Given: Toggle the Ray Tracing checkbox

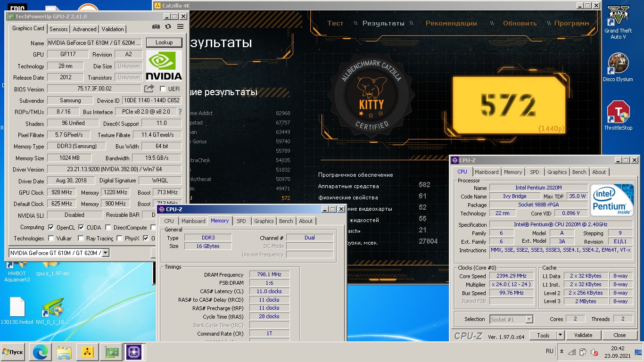Looking at the screenshot, I should click(x=81, y=239).
